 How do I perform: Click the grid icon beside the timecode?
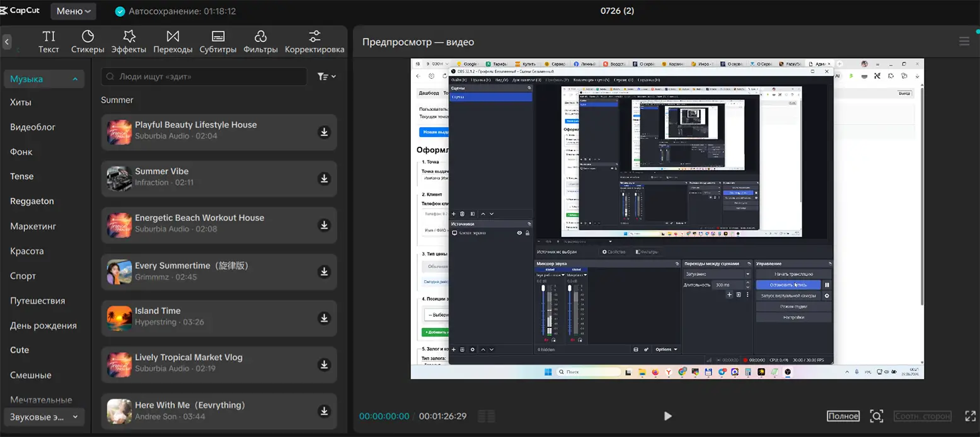tap(487, 416)
